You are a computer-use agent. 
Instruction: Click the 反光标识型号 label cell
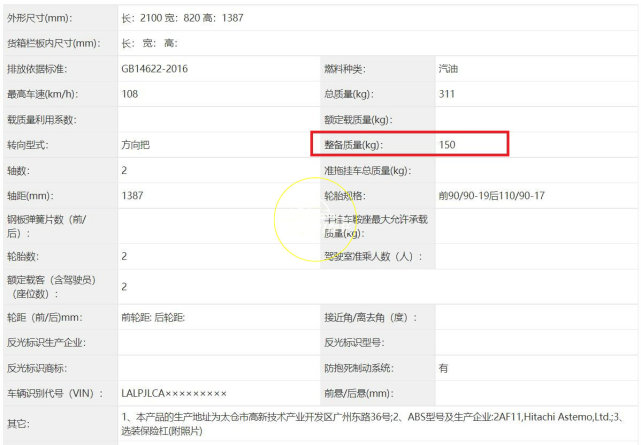(x=351, y=341)
